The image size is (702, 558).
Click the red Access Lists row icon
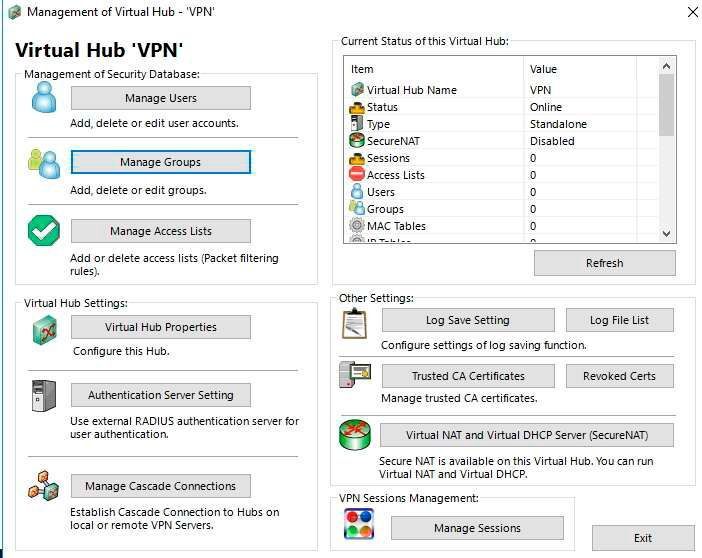(357, 174)
